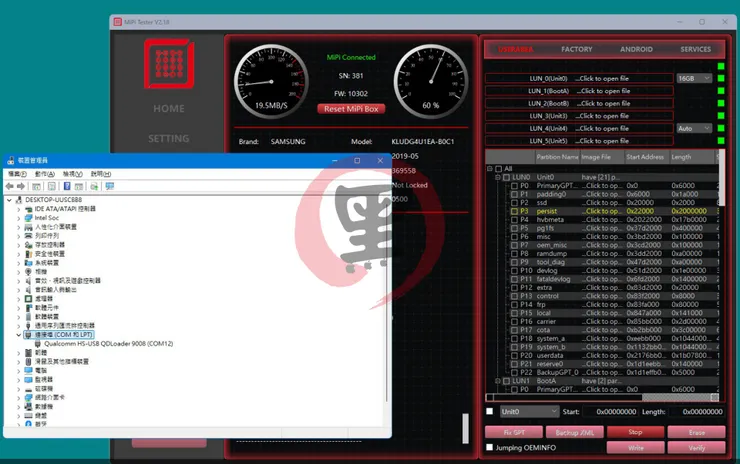Image resolution: width=740 pixels, height=464 pixels.
Task: Collapse the DESKTOP-UUSC888 root node
Action: click(x=9, y=200)
